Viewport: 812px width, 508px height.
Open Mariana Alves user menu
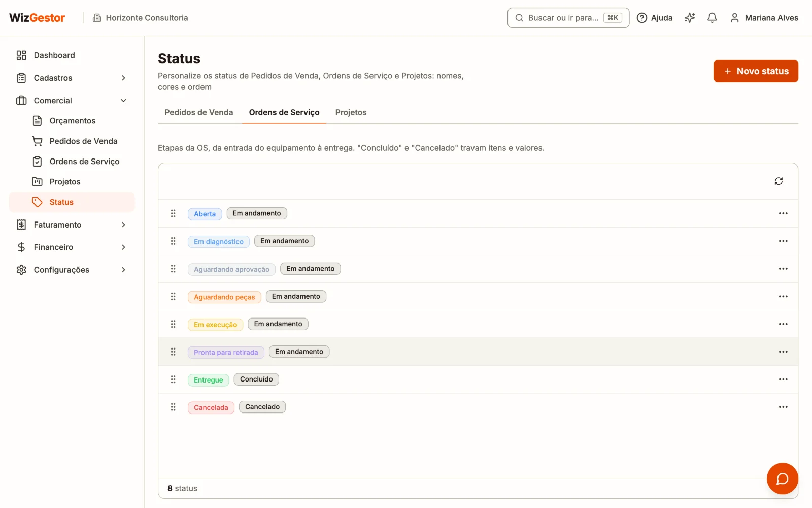click(764, 18)
